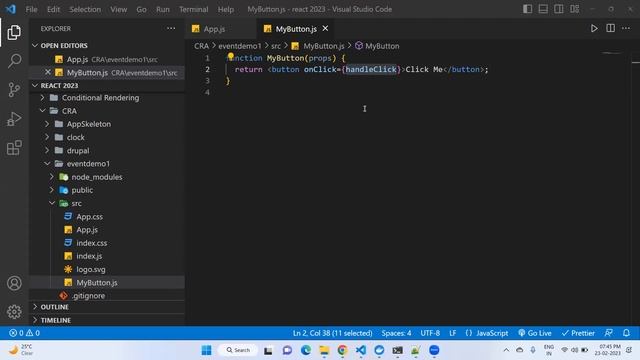Open the File menu
This screenshot has width=640, height=360.
click(31, 9)
